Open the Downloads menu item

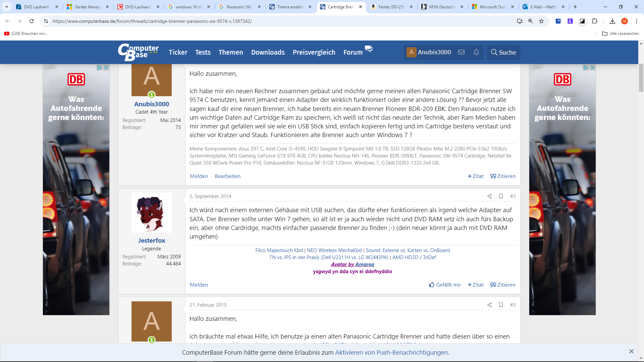pyautogui.click(x=268, y=52)
